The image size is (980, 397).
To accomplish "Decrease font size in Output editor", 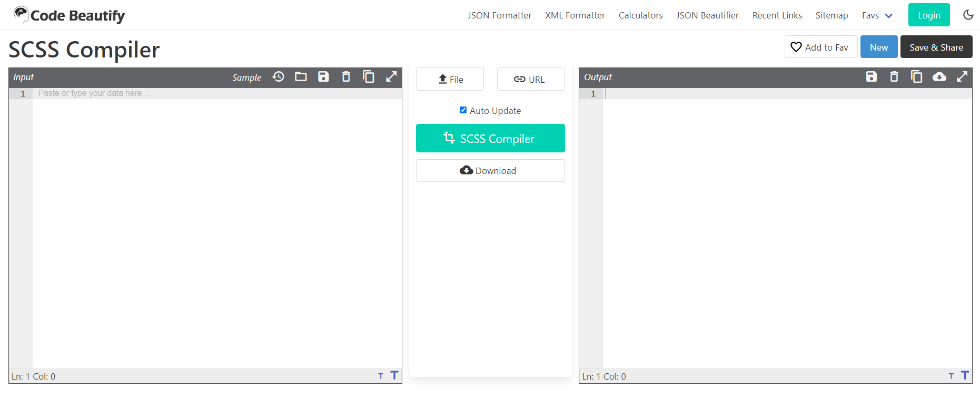I will tap(951, 376).
